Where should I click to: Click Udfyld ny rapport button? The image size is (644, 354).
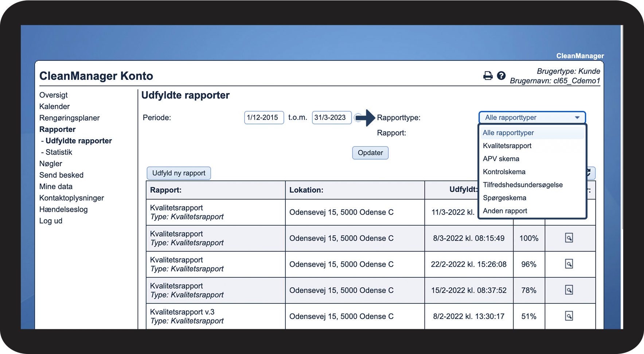pos(179,173)
